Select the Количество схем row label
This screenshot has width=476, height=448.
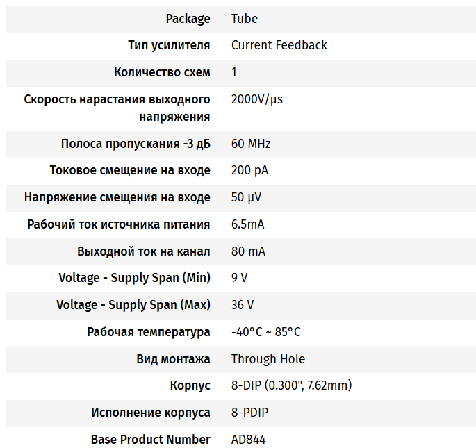(x=162, y=72)
